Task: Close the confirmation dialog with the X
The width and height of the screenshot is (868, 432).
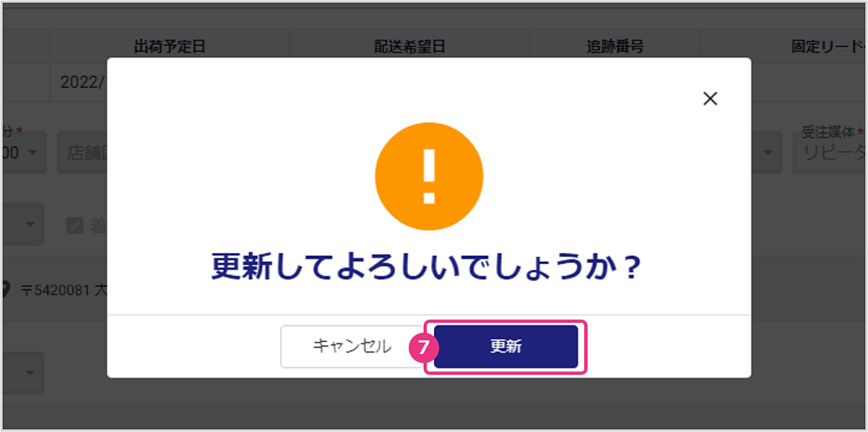Action: coord(710,99)
